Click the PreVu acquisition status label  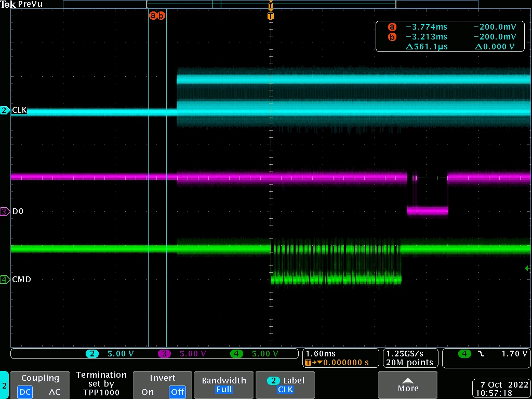coord(31,4)
